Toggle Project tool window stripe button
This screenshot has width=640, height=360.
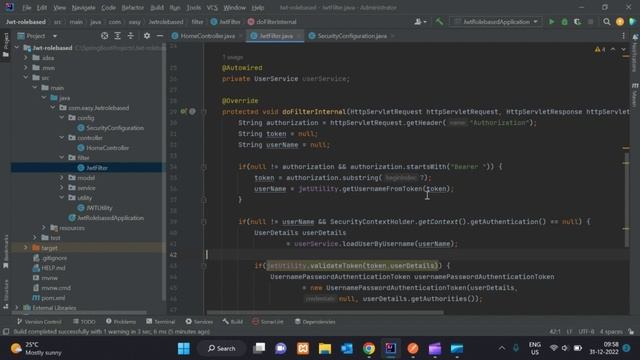[x=5, y=45]
